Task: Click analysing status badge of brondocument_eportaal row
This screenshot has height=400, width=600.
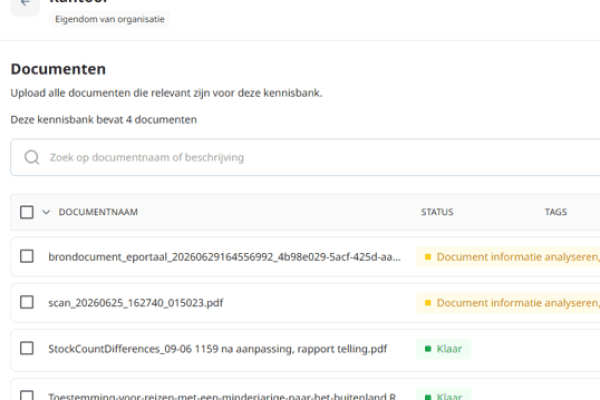Action: click(x=508, y=257)
